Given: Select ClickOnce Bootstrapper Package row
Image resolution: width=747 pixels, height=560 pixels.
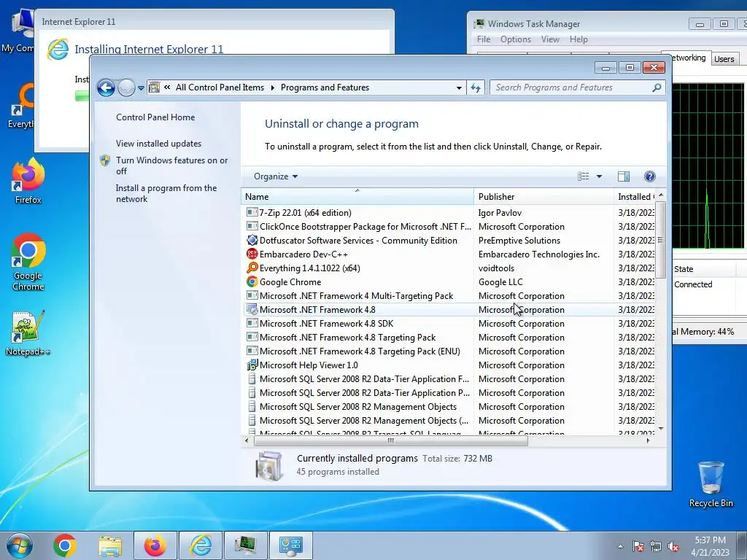Looking at the screenshot, I should (449, 227).
